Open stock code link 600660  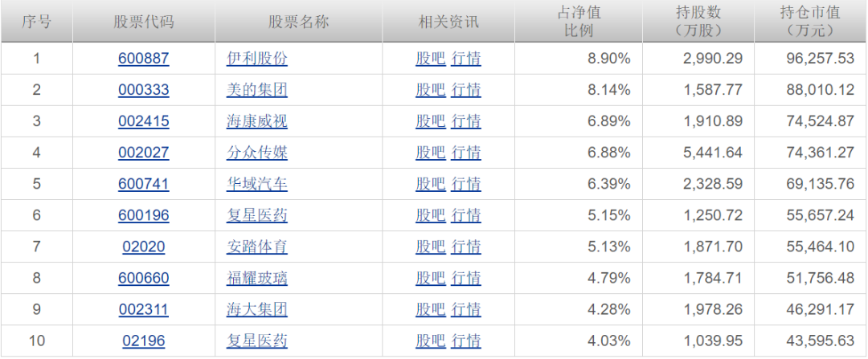[x=143, y=278]
